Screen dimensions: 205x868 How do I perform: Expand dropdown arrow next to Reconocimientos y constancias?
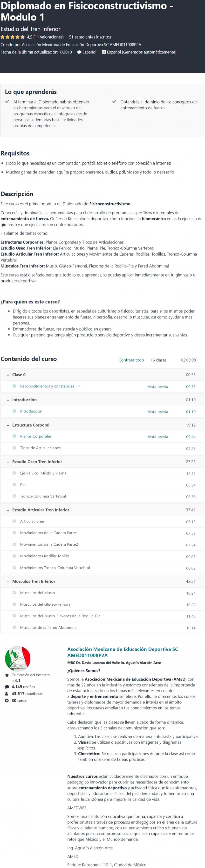(x=79, y=386)
